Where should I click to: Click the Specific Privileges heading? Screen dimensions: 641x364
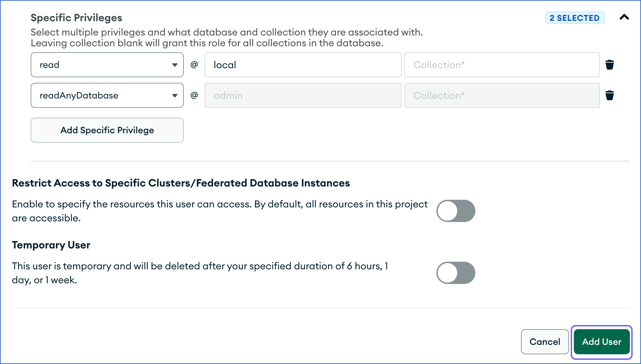(x=77, y=18)
